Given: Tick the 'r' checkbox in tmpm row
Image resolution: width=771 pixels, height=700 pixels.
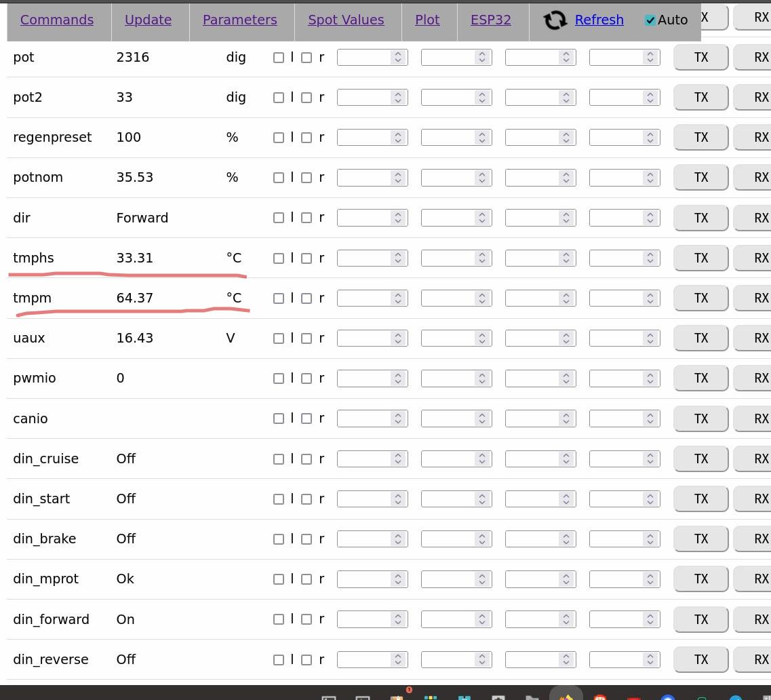Looking at the screenshot, I should coord(307,298).
